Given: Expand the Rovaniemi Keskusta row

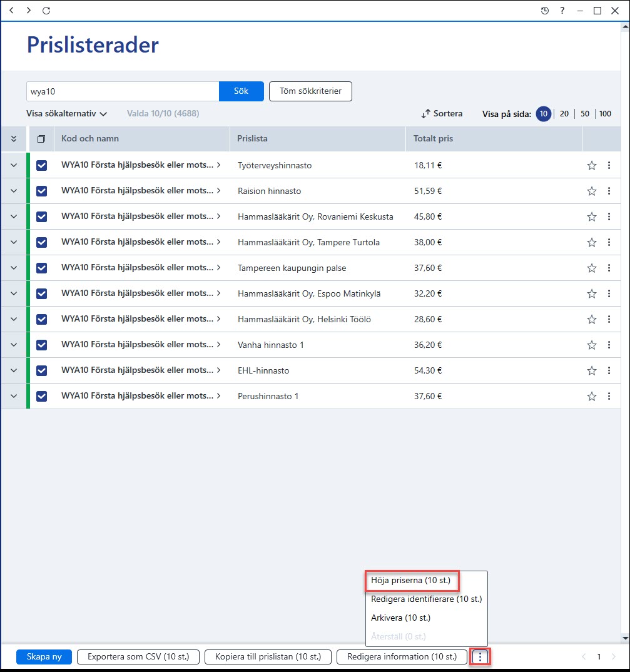Looking at the screenshot, I should 14,216.
